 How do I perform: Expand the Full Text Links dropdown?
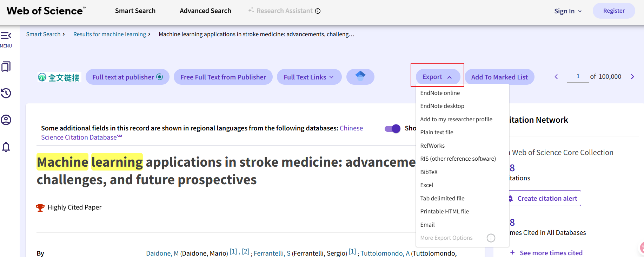pyautogui.click(x=309, y=77)
